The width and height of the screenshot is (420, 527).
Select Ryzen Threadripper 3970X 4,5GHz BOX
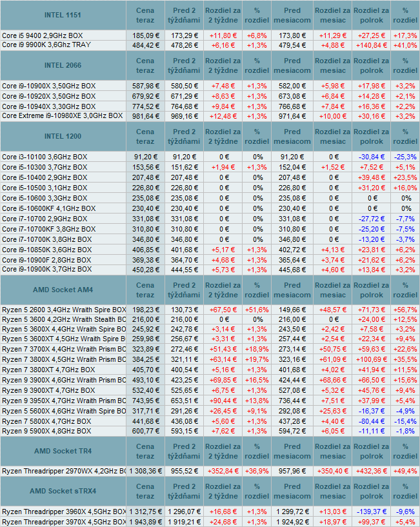point(64,522)
